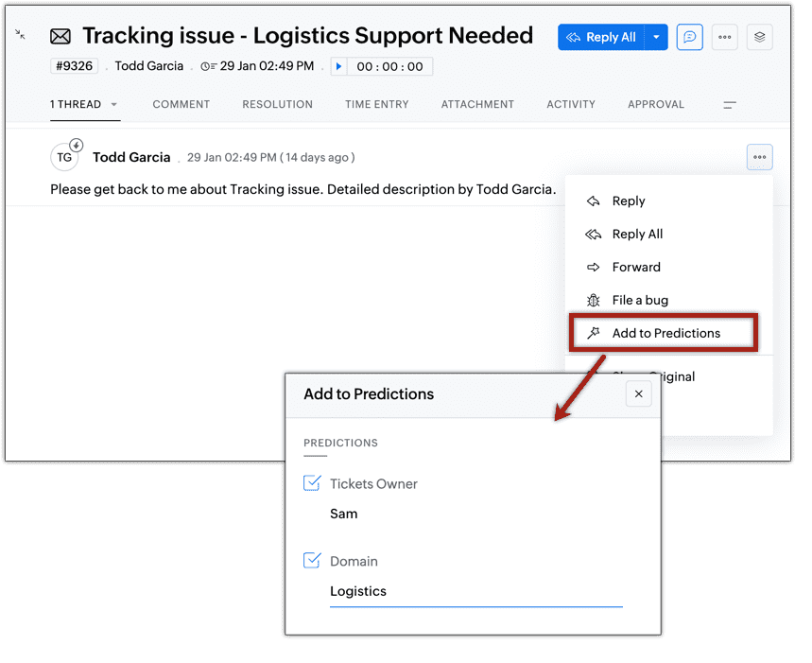Viewport: 812px width, 663px height.
Task: Click the TG avatar of Todd Garcia
Action: tap(64, 157)
